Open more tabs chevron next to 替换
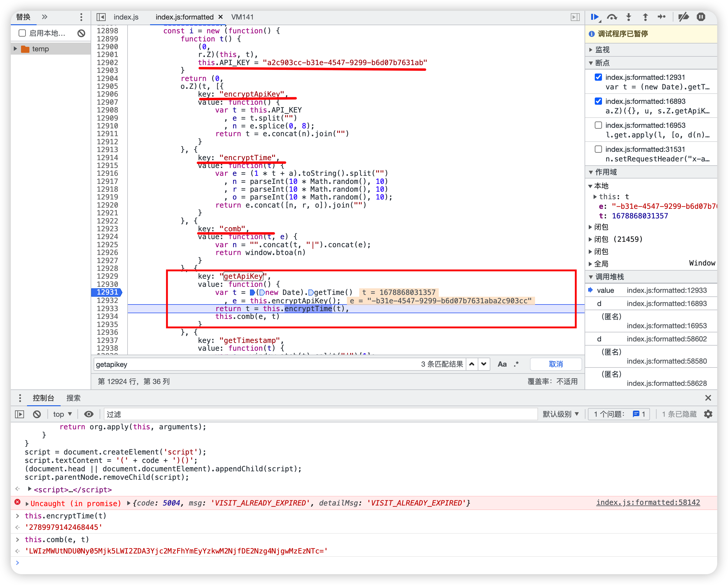Viewport: 728px width, 585px height. click(45, 17)
